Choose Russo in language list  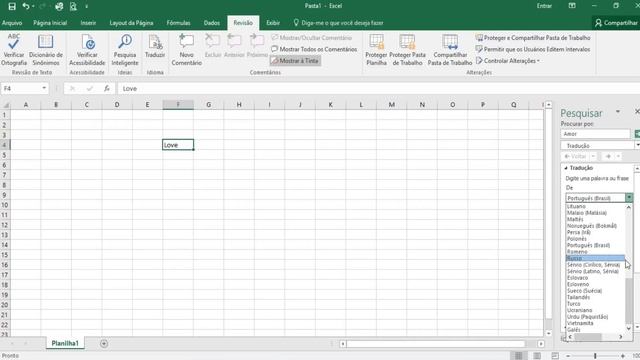click(595, 258)
